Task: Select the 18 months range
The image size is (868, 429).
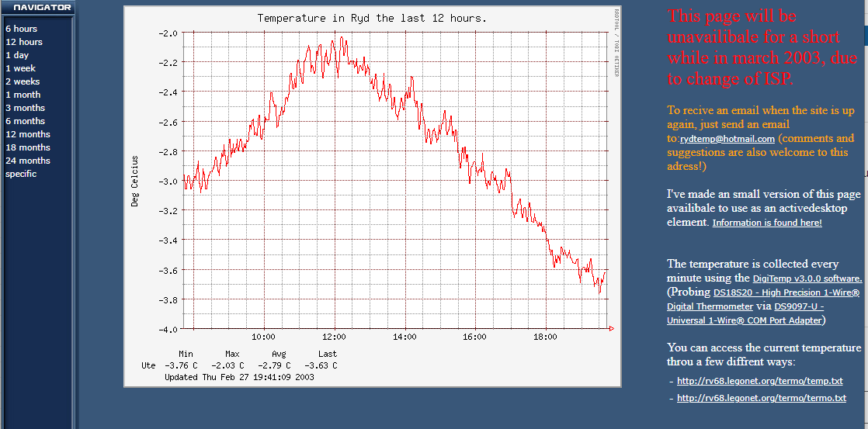Action: [27, 147]
